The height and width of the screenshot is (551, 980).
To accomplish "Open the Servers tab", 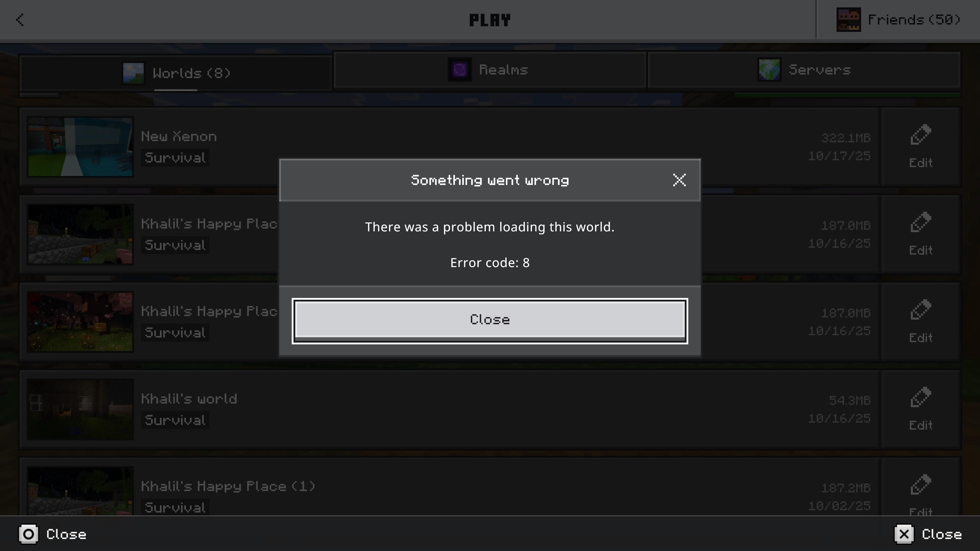I will [804, 70].
